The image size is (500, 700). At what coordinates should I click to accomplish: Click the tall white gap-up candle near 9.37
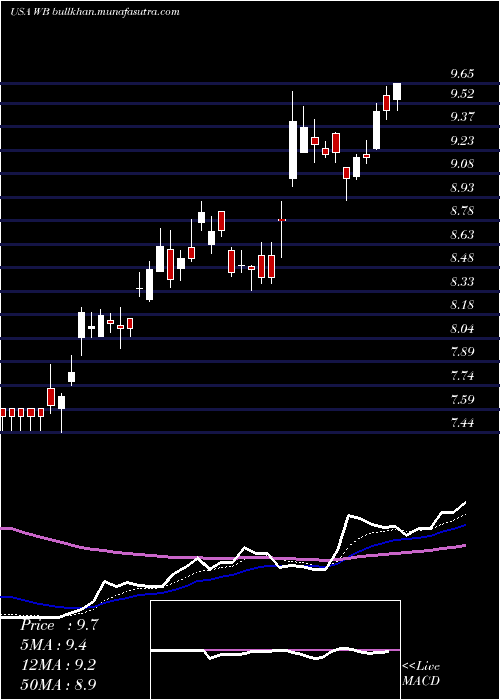click(293, 150)
